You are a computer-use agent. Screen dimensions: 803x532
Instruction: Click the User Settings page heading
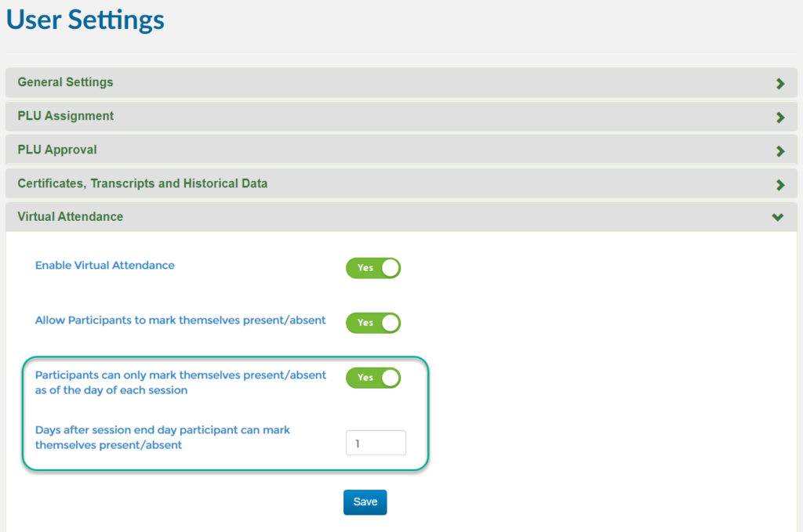[x=85, y=20]
